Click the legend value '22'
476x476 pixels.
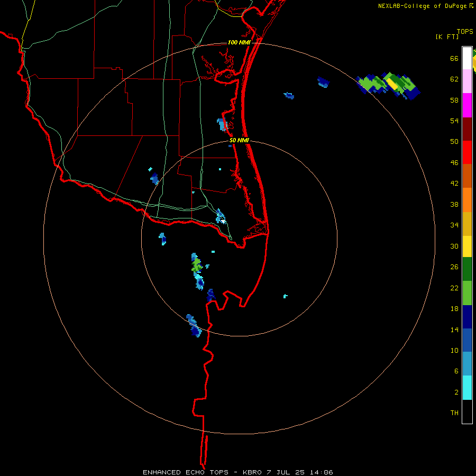(x=454, y=288)
